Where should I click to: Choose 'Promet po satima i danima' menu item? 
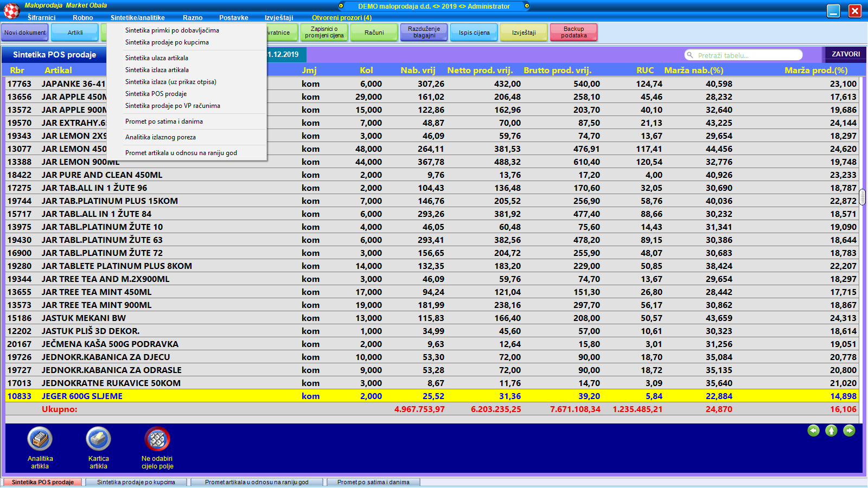(164, 121)
